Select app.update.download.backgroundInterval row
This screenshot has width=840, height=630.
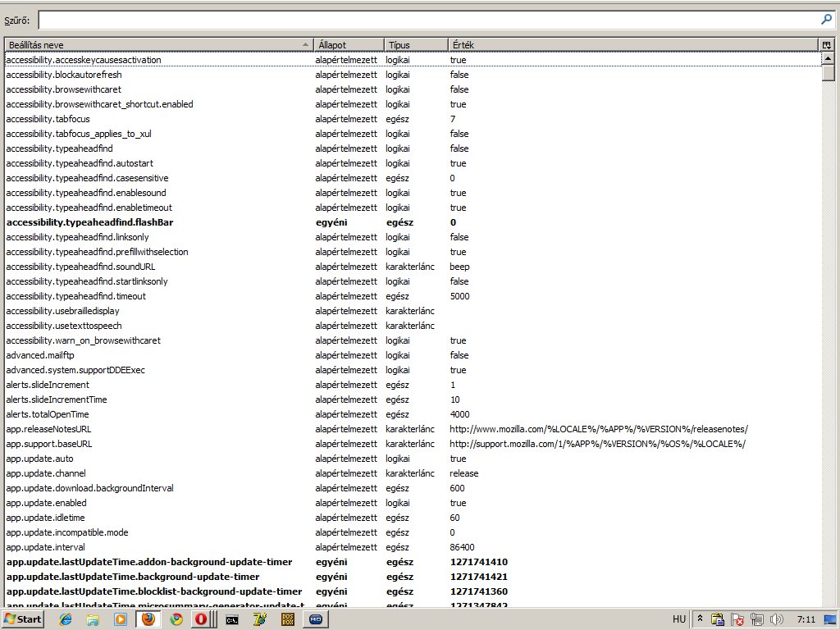(413, 488)
